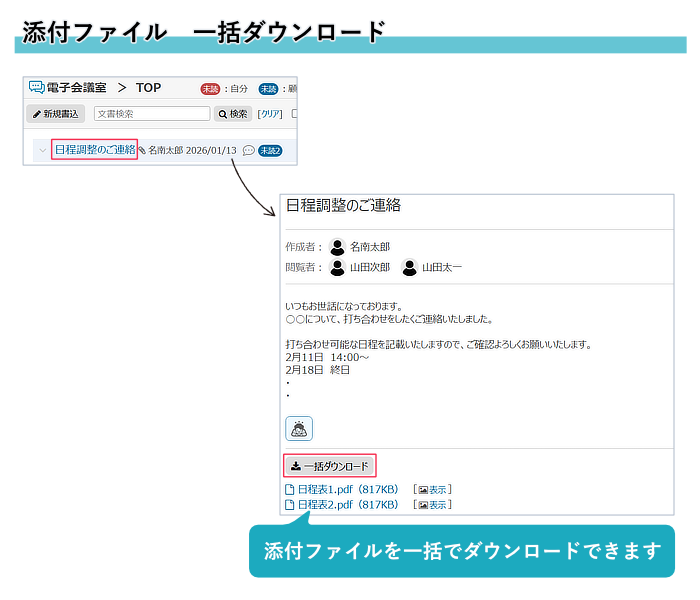Screen dimensions: 700x600
Task: Click the 新規書込 button
Action: click(x=56, y=114)
